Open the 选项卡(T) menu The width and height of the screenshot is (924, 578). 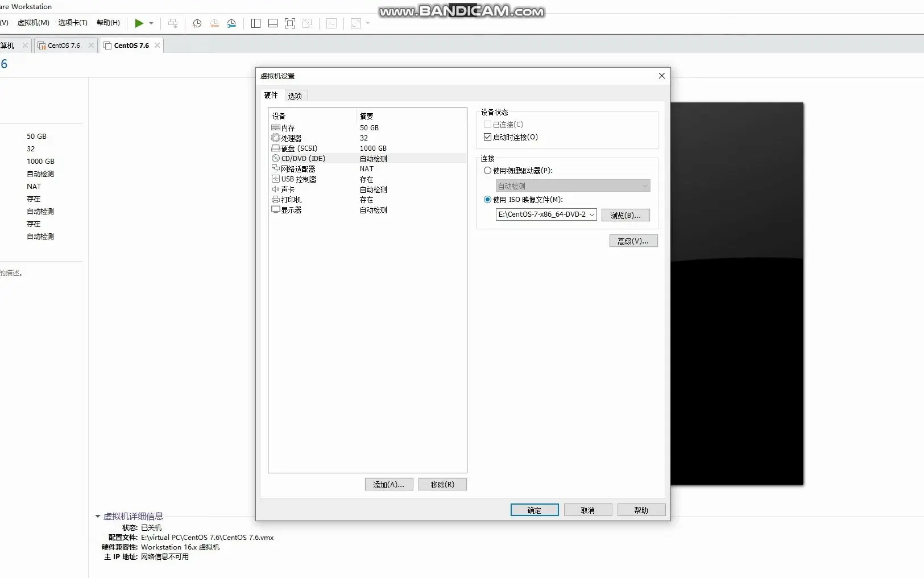[73, 23]
